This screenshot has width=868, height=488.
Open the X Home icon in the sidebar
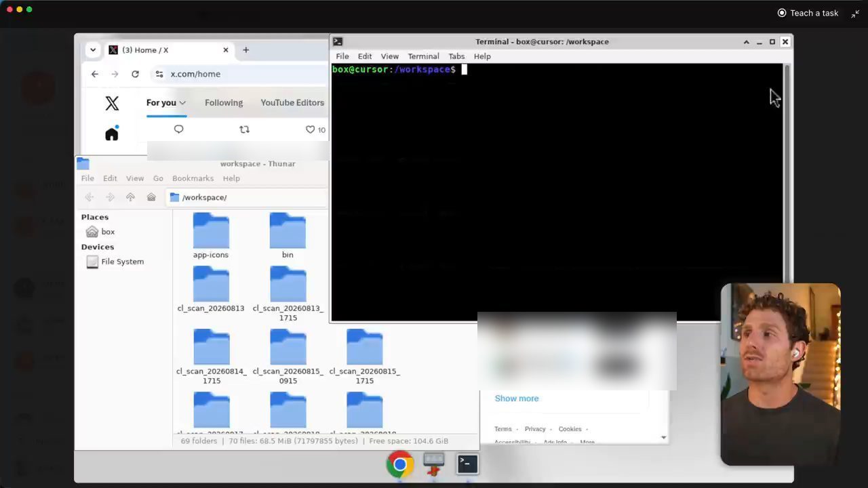[x=112, y=134]
